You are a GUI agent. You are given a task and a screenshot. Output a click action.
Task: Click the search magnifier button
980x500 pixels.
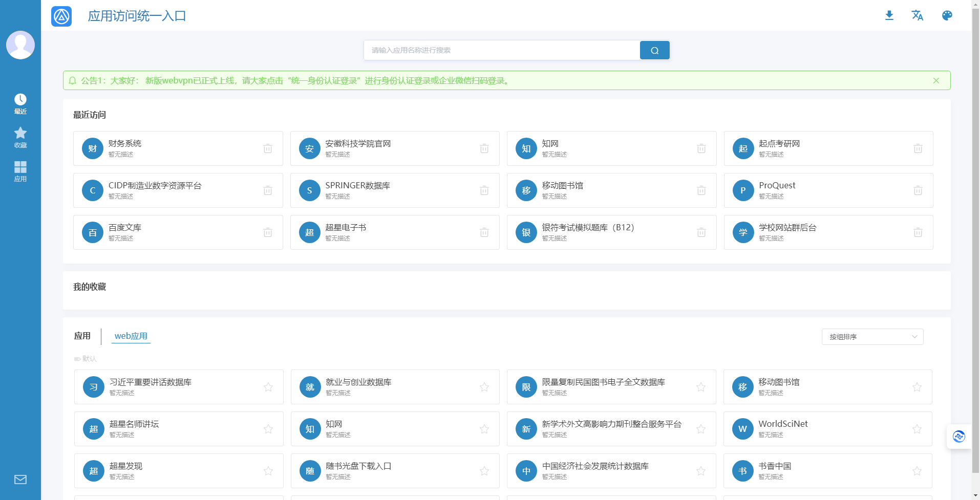[654, 50]
